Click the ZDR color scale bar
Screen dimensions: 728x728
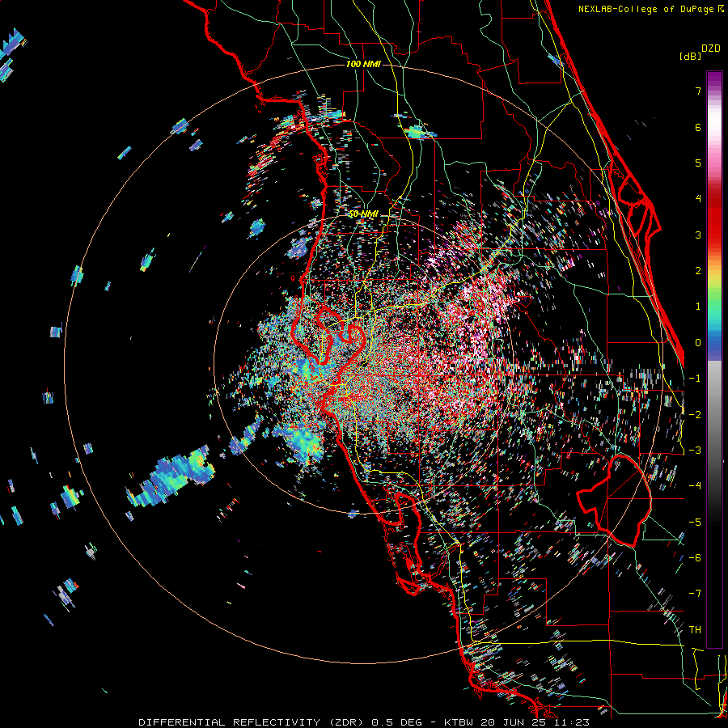714,359
